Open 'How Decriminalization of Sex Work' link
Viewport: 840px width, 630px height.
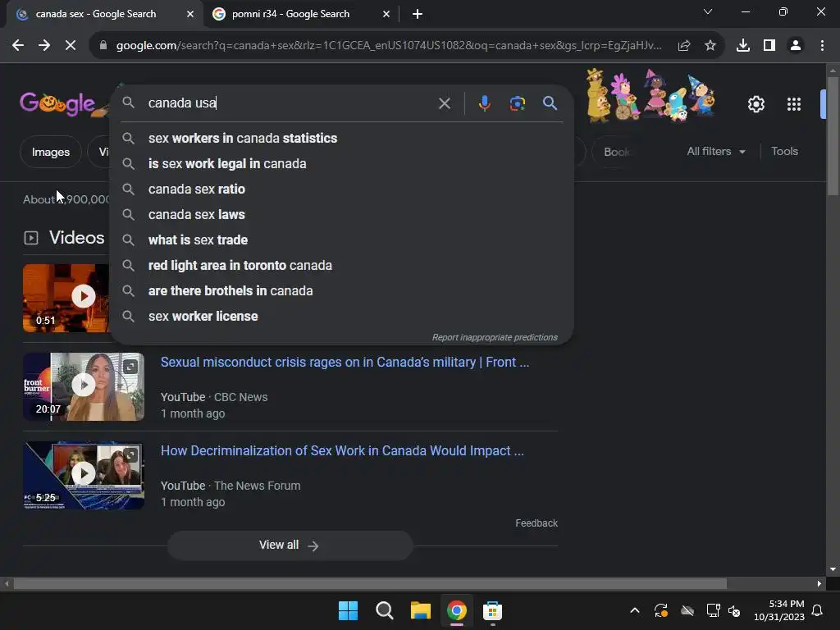(x=342, y=450)
